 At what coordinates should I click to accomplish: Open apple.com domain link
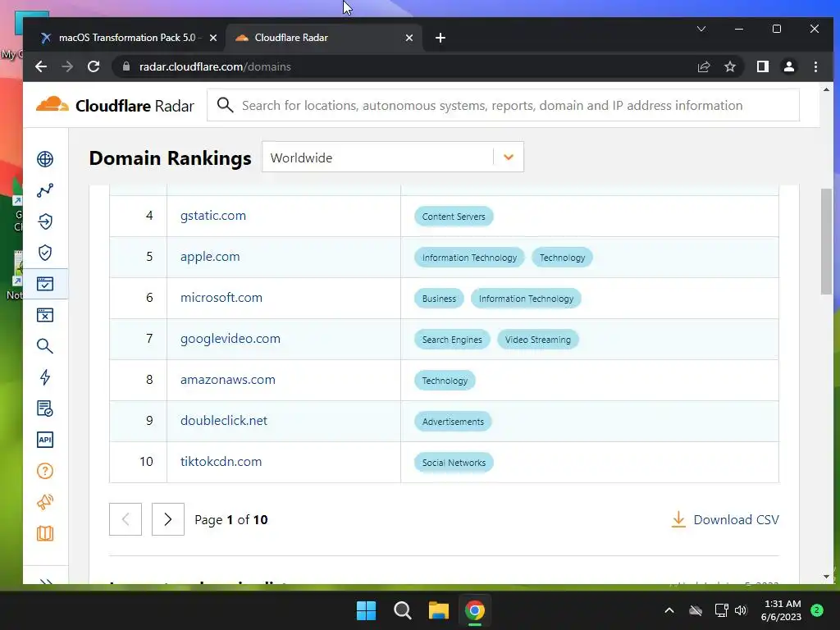[x=210, y=257]
